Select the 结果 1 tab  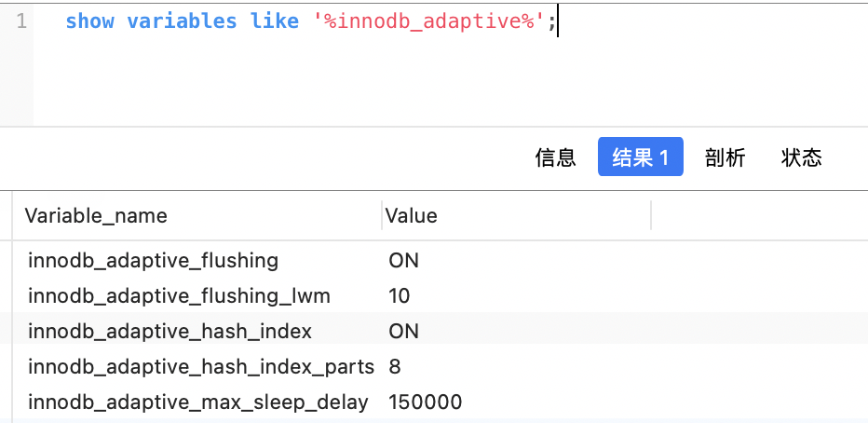[641, 157]
